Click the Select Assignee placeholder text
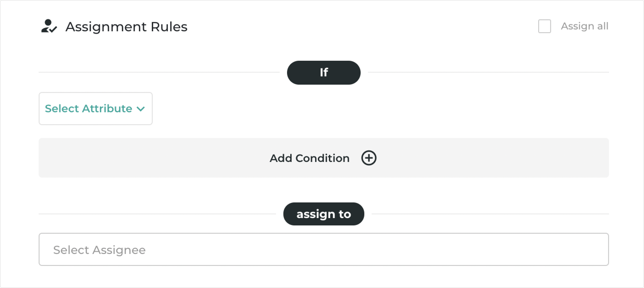 [x=99, y=250]
